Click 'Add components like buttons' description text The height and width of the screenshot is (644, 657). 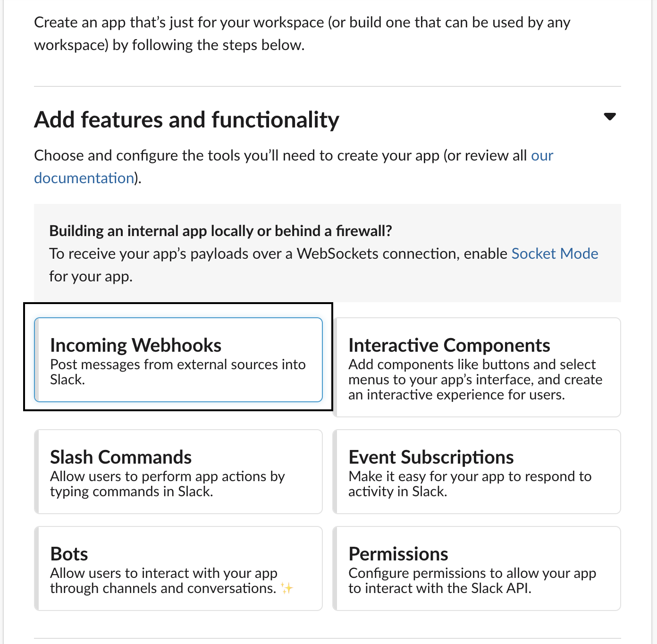[475, 380]
